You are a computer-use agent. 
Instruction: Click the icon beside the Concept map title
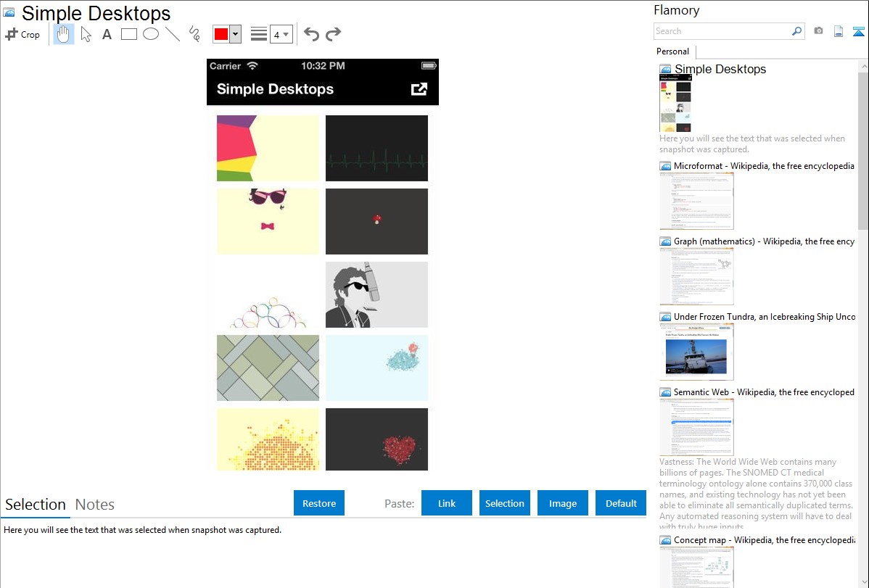click(666, 539)
